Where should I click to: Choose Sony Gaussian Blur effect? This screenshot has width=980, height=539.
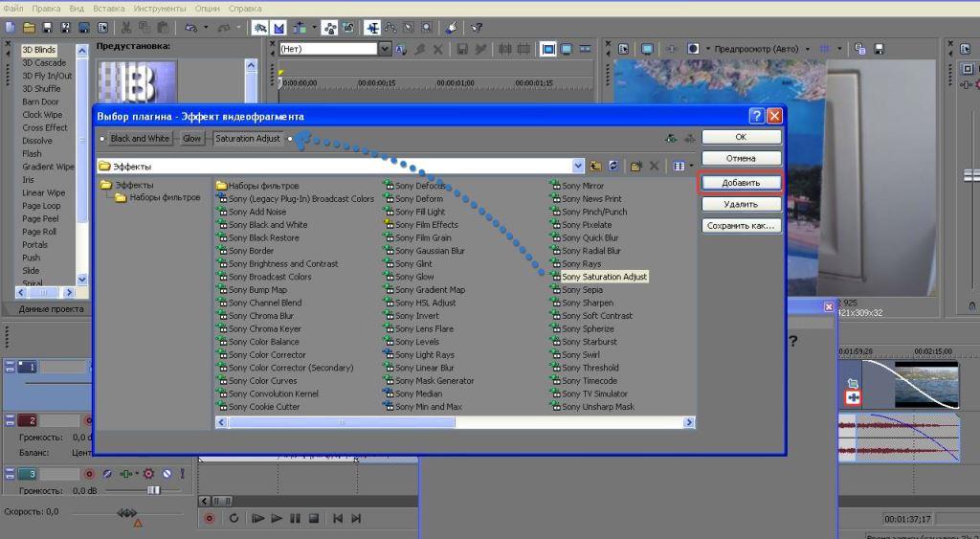[x=430, y=251]
